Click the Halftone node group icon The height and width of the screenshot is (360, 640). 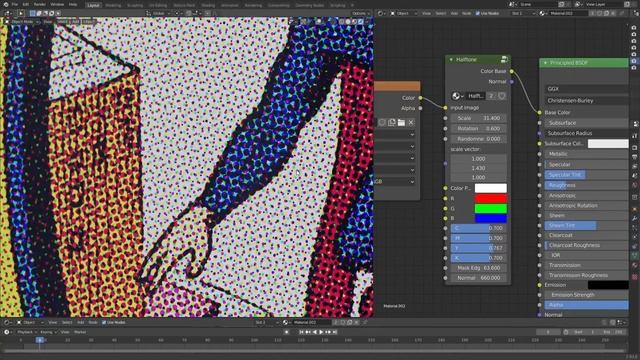tap(504, 60)
